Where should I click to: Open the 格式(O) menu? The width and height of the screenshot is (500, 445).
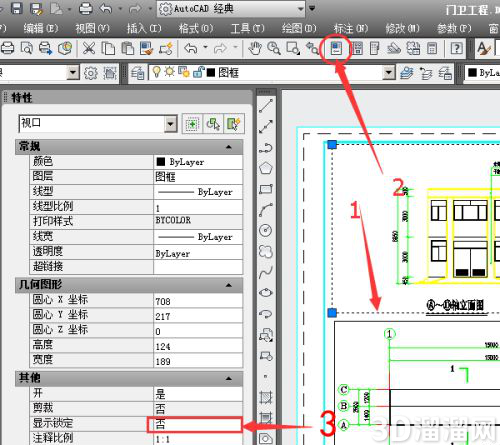[196, 29]
